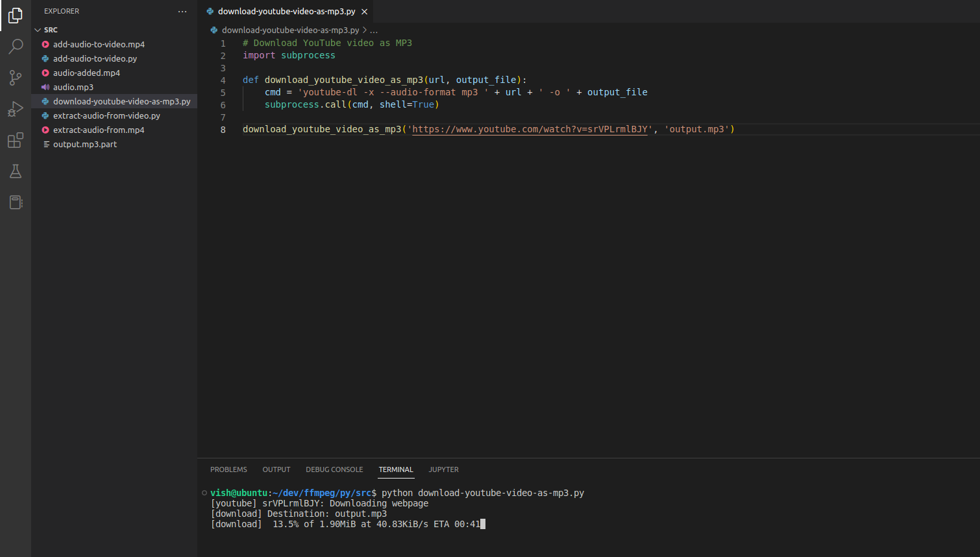
Task: Open Explorer more actions ellipsis menu
Action: [182, 11]
